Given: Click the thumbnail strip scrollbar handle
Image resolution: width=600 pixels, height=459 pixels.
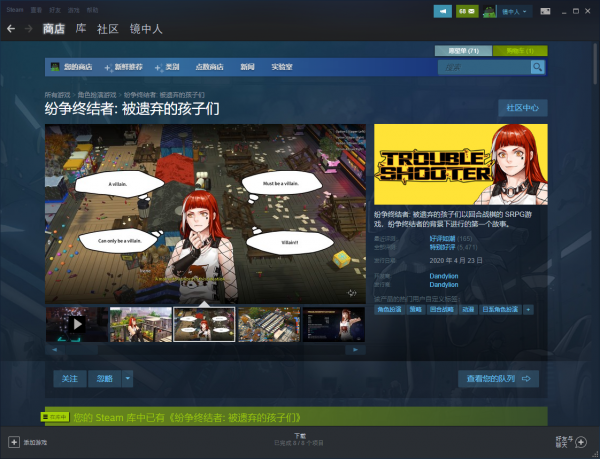Looking at the screenshot, I should pyautogui.click(x=82, y=350).
